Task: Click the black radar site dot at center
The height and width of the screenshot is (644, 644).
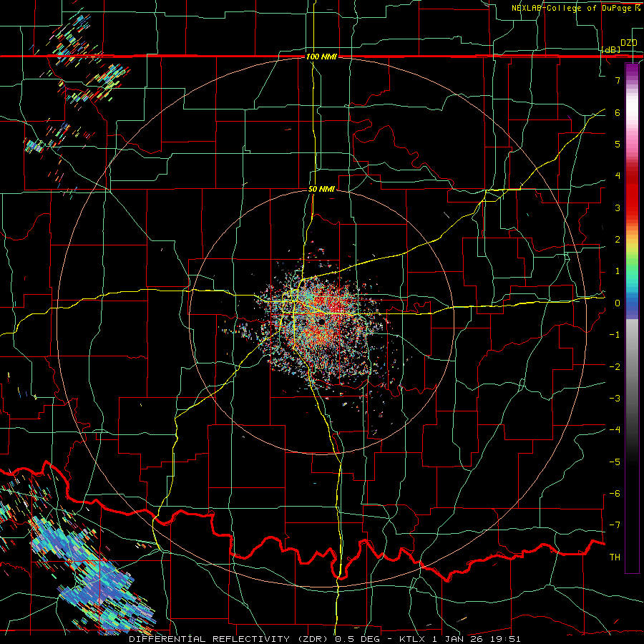Action: [321, 321]
